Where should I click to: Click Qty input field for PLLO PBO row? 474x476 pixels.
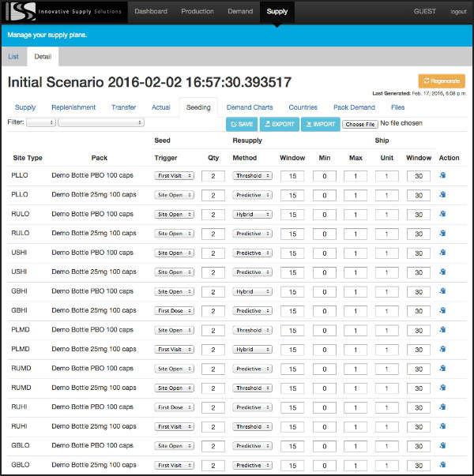(213, 175)
